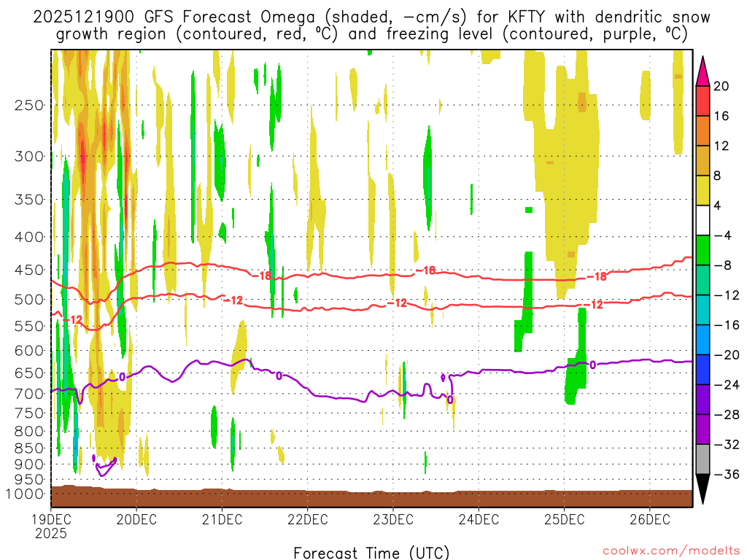The height and width of the screenshot is (560, 747).
Task: Click the 20DEC time axis label
Action: [x=136, y=519]
